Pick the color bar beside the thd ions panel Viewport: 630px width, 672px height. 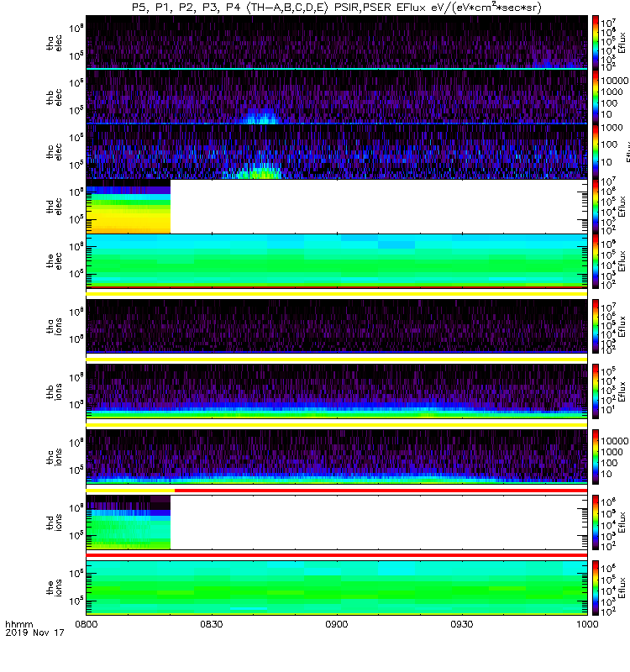(596, 522)
